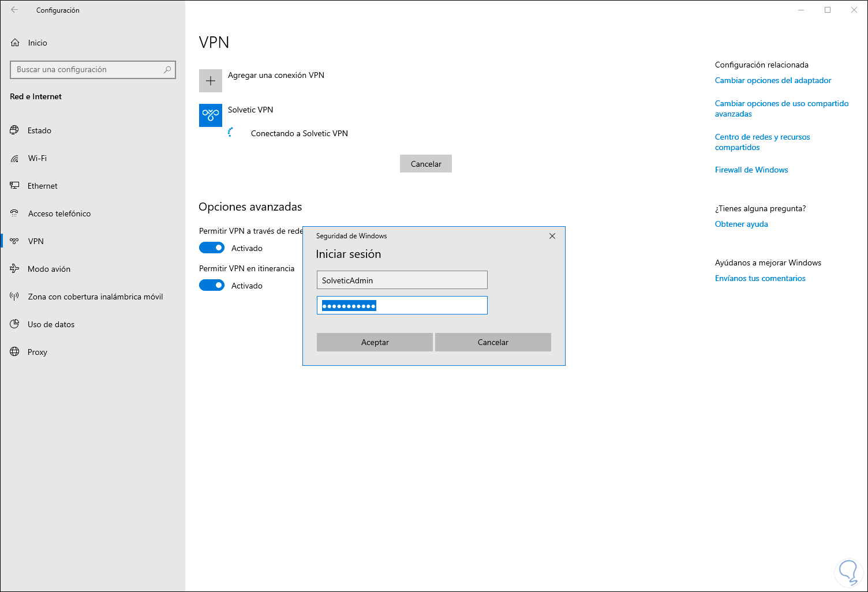
Task: Click the Buscar una configuración search box
Action: point(93,70)
